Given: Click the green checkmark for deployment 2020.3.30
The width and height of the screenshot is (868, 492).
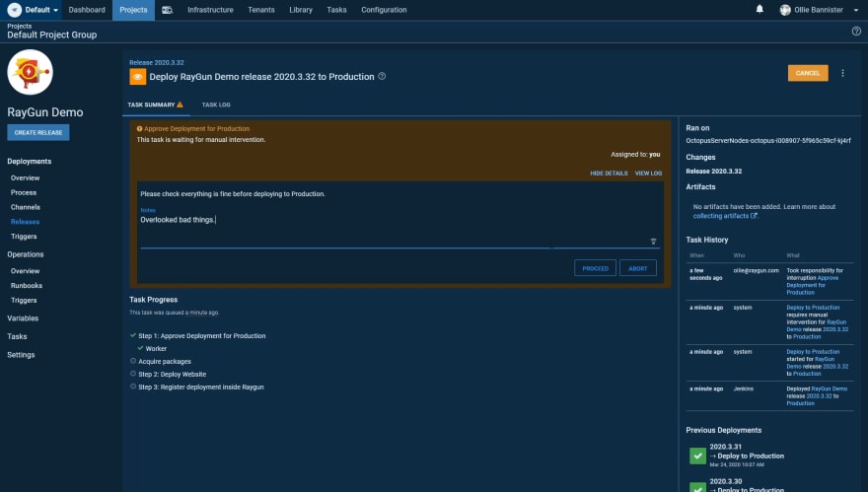Looking at the screenshot, I should pos(697,488).
